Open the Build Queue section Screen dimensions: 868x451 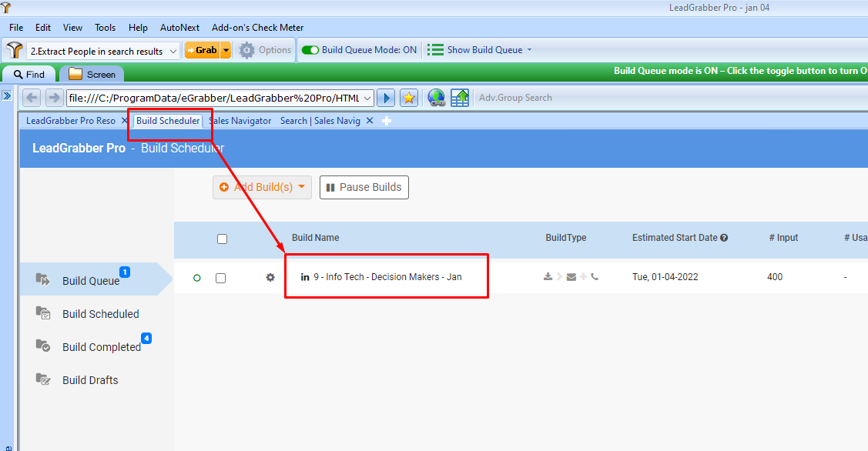point(91,281)
